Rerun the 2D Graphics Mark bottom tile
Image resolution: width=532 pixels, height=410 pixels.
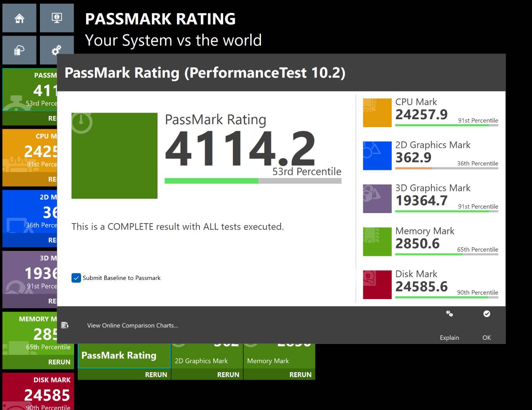228,374
